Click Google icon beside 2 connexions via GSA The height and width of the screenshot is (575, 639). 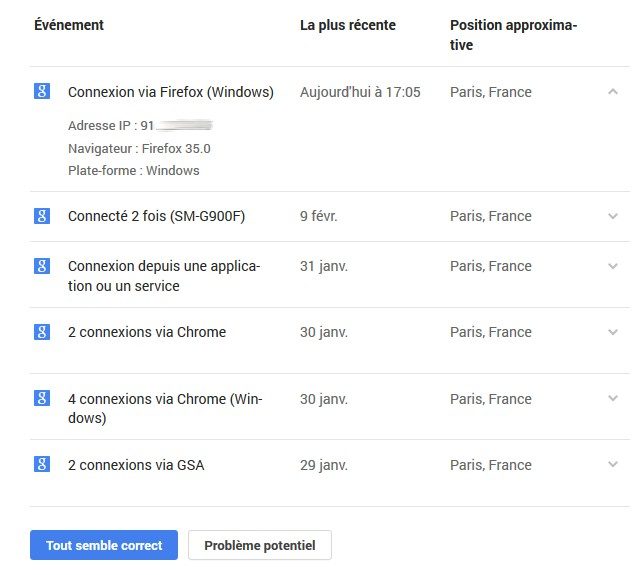point(42,464)
